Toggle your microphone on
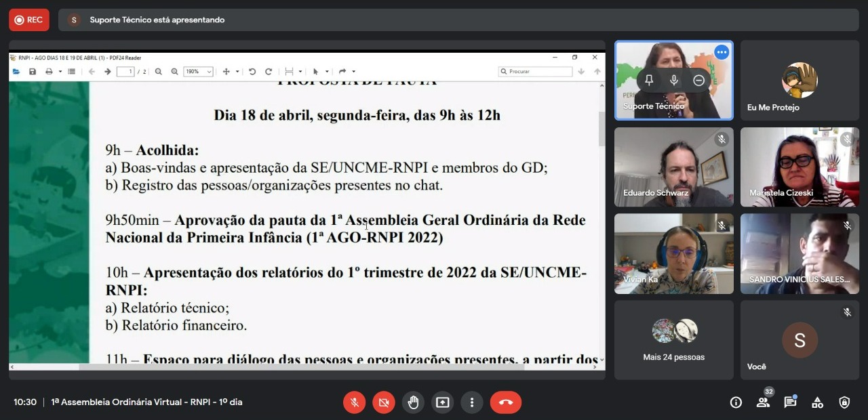Viewport: 868px width, 420px height. (354, 402)
